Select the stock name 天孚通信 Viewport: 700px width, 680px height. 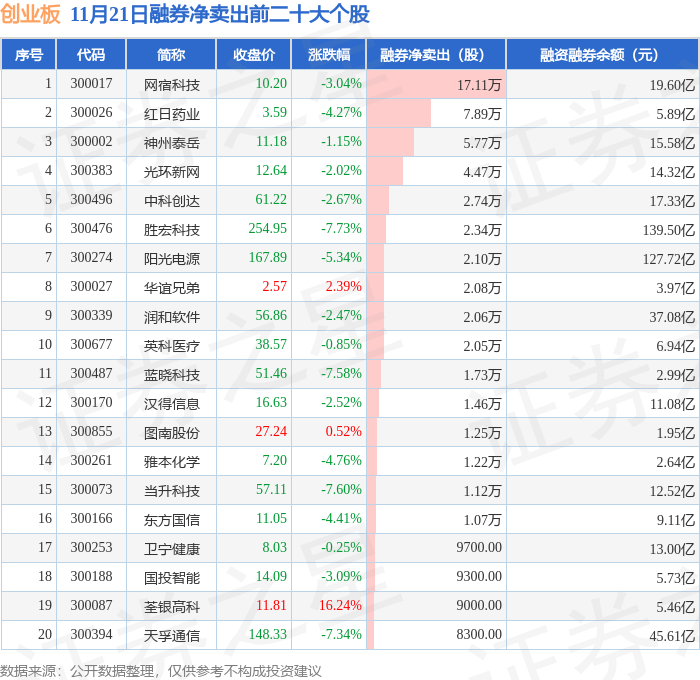pos(171,636)
